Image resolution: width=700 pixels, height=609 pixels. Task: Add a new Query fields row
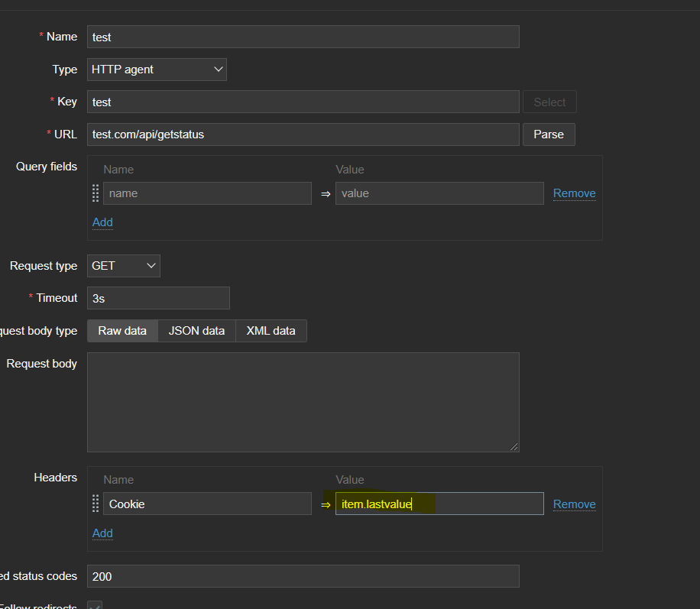point(102,222)
